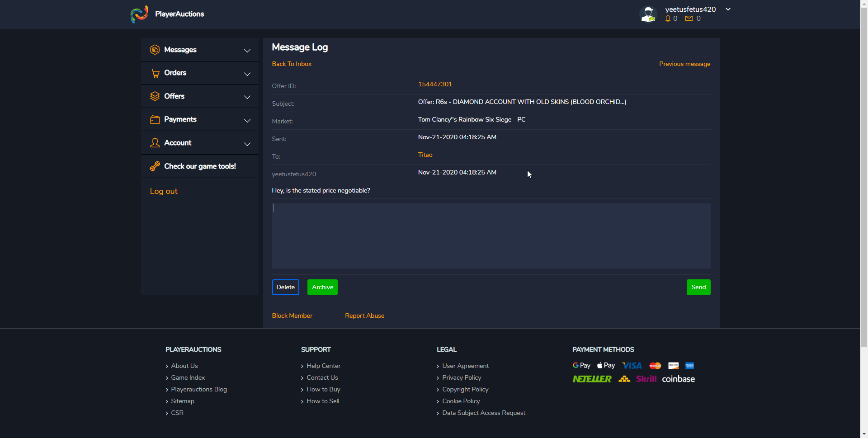Click the Payments wallet icon
This screenshot has width=868, height=438.
coord(155,120)
